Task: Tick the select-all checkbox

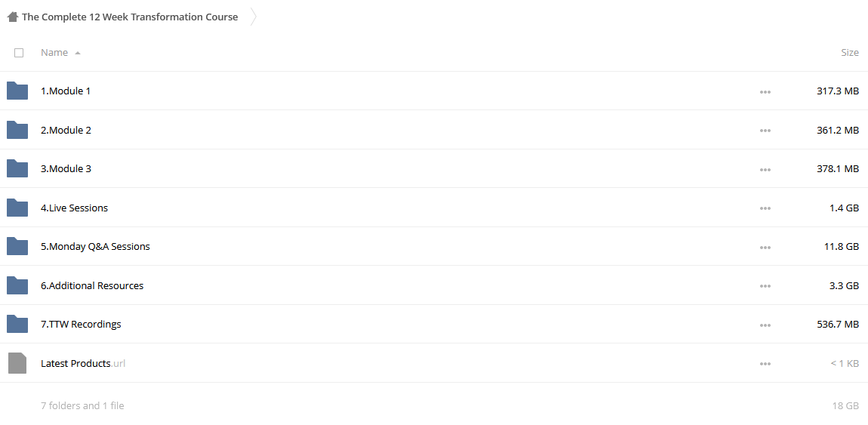Action: [x=19, y=53]
